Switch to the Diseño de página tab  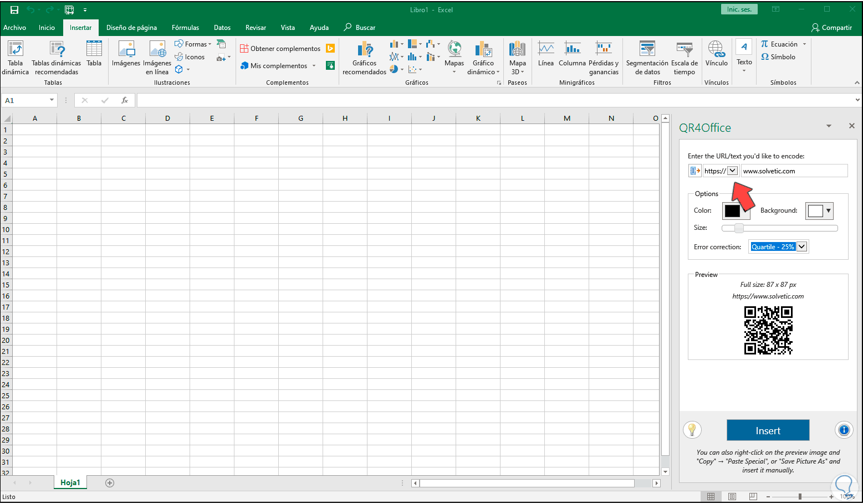tap(131, 28)
